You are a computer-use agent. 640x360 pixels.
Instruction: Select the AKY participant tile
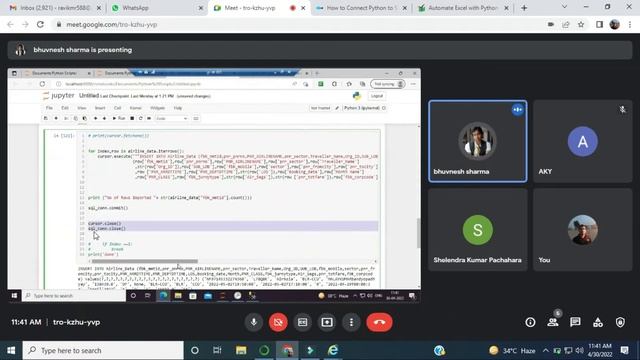tap(583, 141)
